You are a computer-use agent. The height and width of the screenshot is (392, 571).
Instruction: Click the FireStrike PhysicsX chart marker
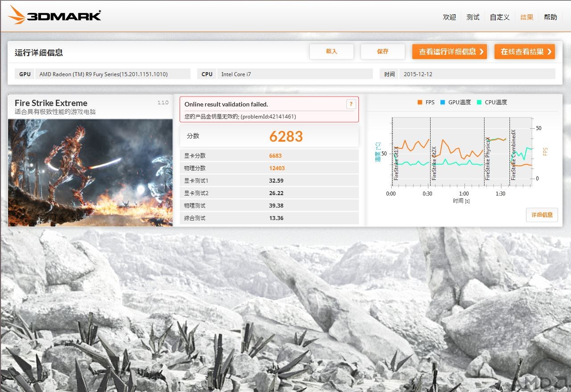click(488, 158)
